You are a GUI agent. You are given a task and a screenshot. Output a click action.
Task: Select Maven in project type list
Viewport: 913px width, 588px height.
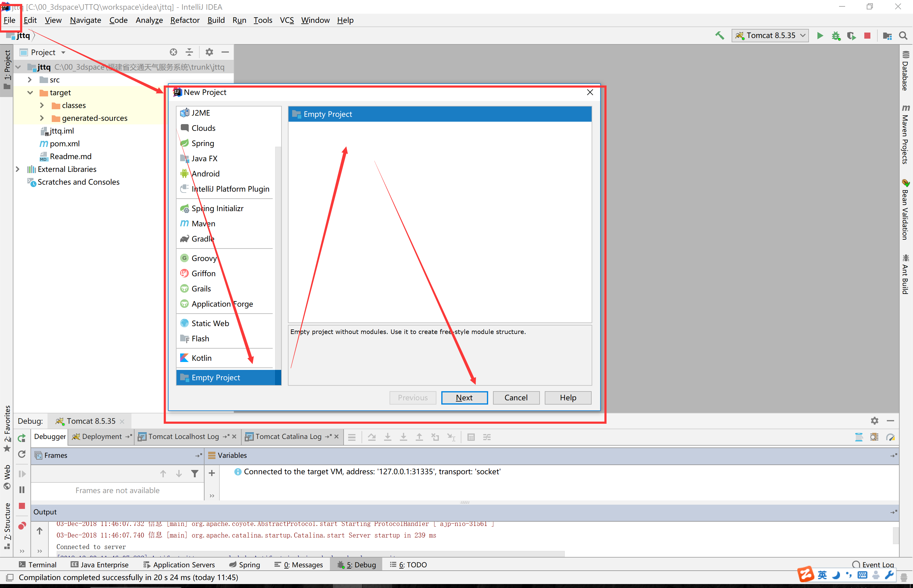[203, 223]
